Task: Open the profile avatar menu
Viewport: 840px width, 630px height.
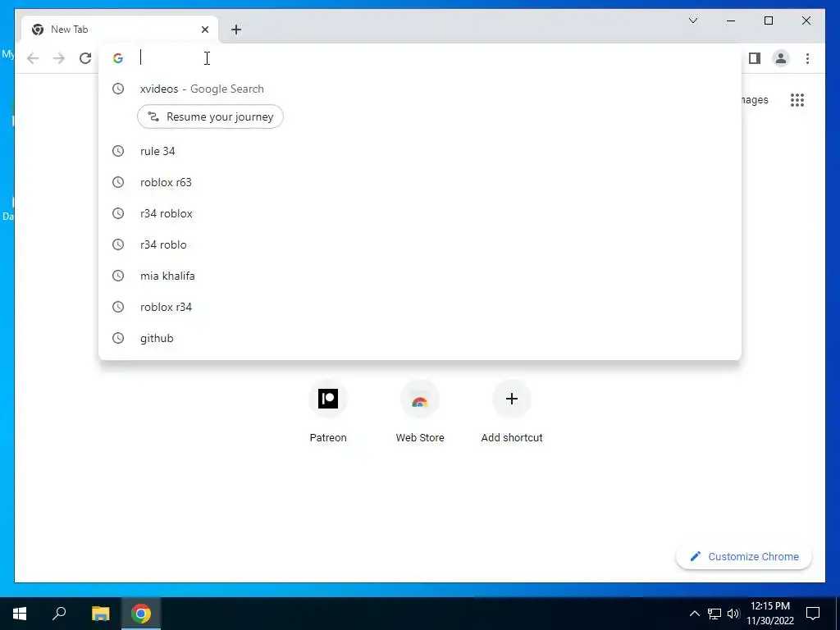Action: tap(781, 58)
